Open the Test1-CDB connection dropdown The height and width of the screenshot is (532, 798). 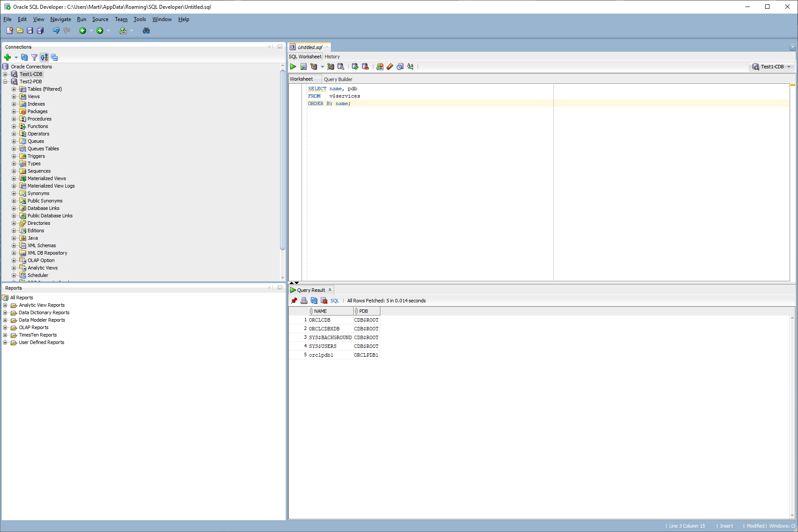(772, 67)
